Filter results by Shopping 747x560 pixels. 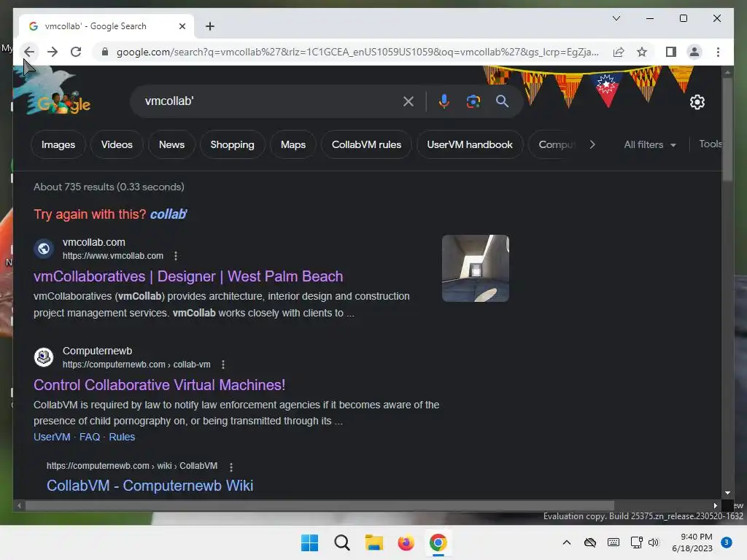(x=232, y=144)
